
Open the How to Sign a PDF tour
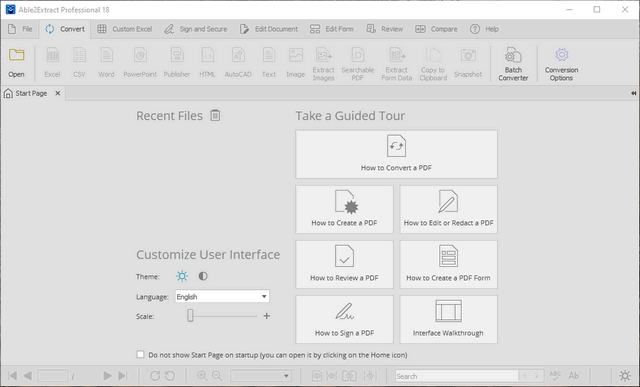344,319
